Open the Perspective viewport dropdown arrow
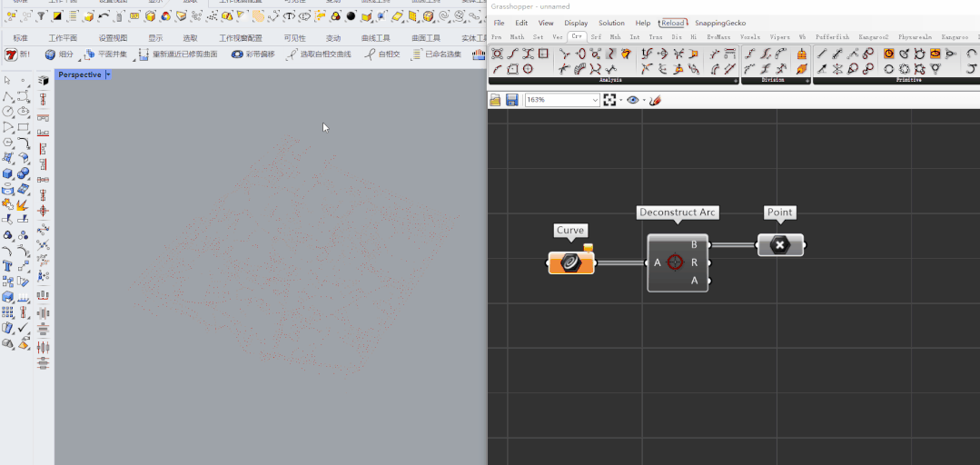Screen dimensions: 980x465 pyautogui.click(x=109, y=75)
